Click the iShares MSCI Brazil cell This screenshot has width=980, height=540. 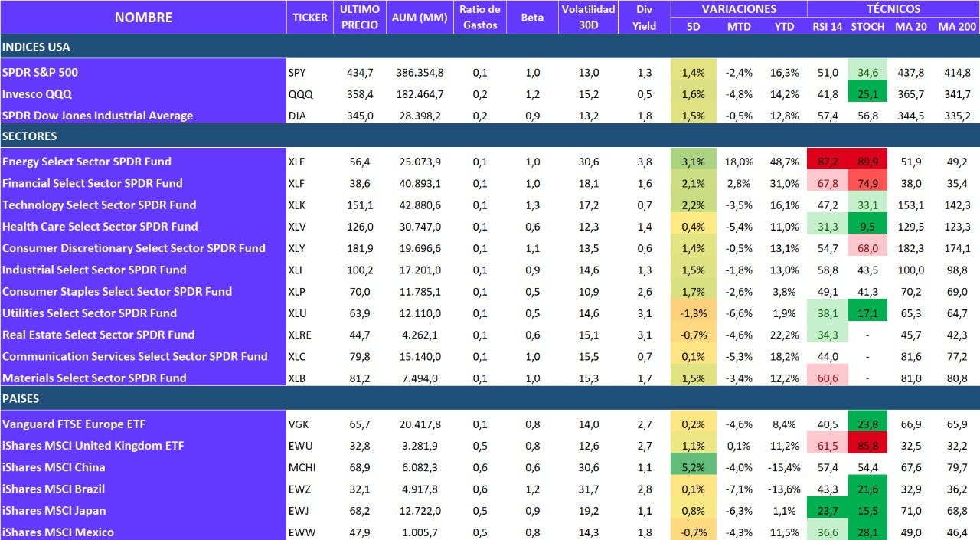pos(143,488)
